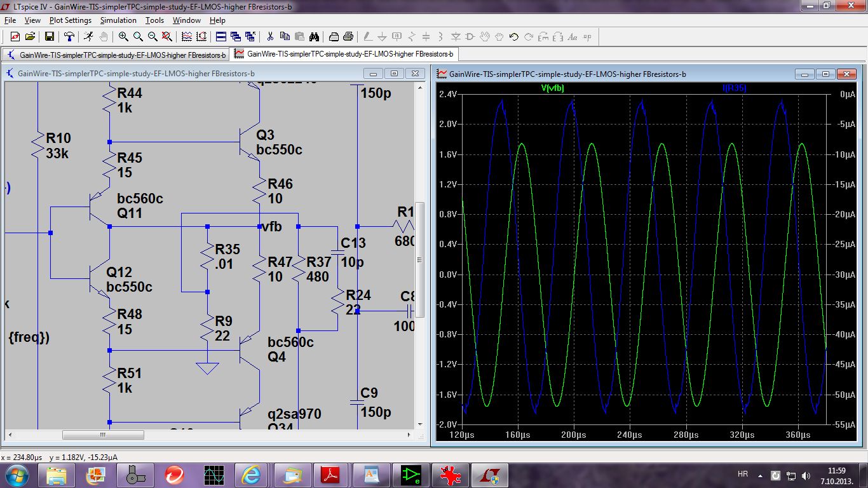This screenshot has width=868, height=488.
Task: Click the 240µs label on the time axis
Action: [629, 435]
